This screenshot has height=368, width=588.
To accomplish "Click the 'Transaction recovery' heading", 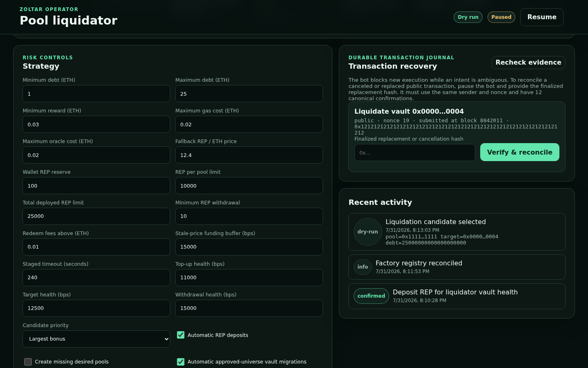I will coord(393,66).
